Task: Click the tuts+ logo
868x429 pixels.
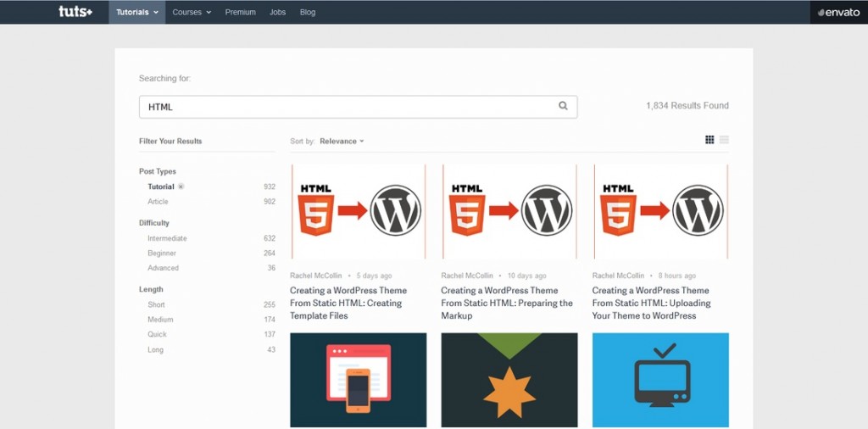Action: pyautogui.click(x=75, y=12)
